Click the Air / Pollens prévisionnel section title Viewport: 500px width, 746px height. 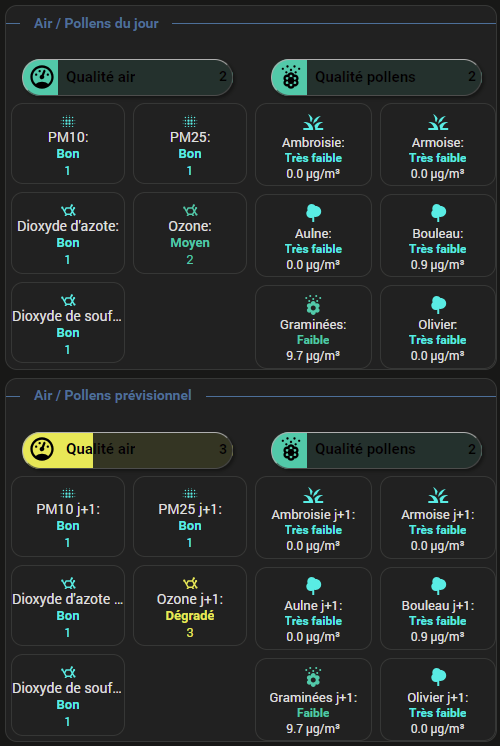tap(113, 395)
